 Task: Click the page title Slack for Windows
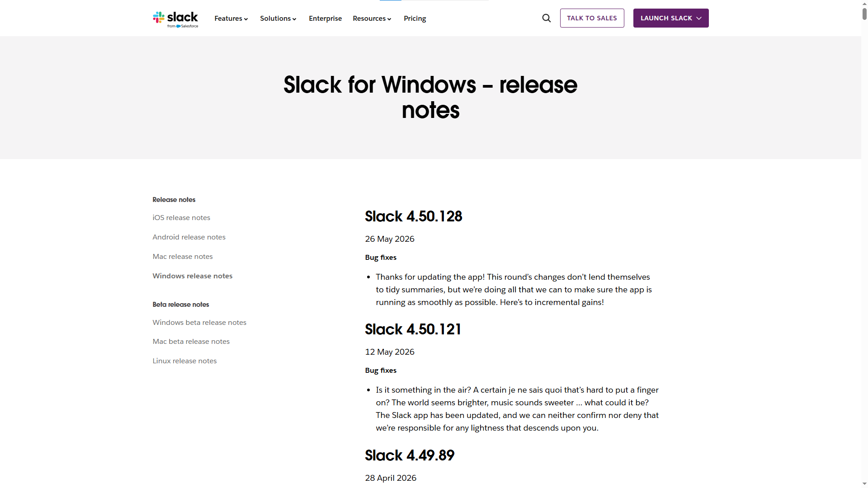tap(430, 97)
